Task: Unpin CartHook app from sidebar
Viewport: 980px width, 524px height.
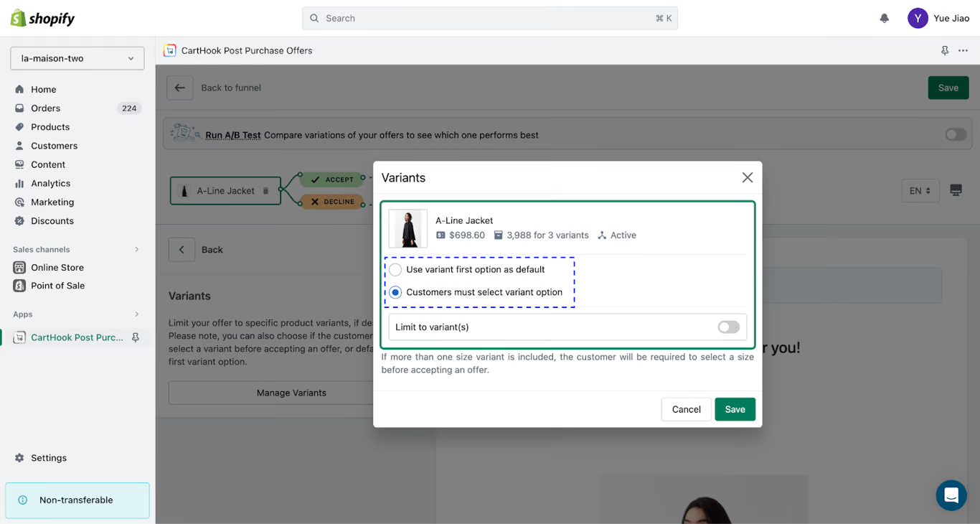Action: point(136,337)
